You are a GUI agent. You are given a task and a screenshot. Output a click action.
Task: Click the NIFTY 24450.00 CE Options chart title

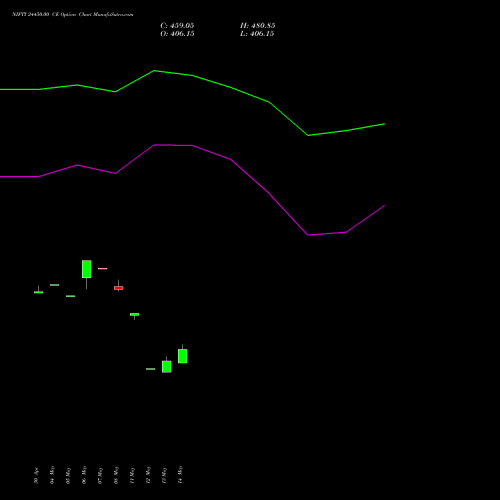(x=73, y=15)
